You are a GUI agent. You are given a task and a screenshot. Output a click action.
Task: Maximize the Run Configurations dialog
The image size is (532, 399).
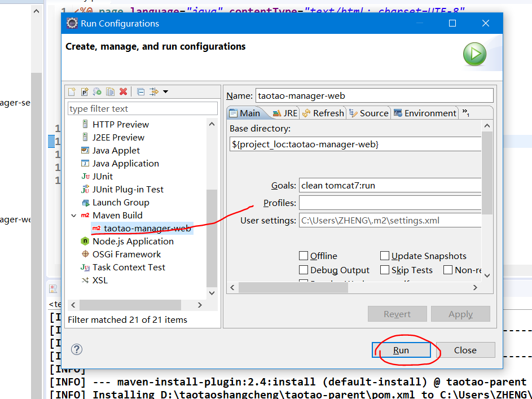pos(452,23)
